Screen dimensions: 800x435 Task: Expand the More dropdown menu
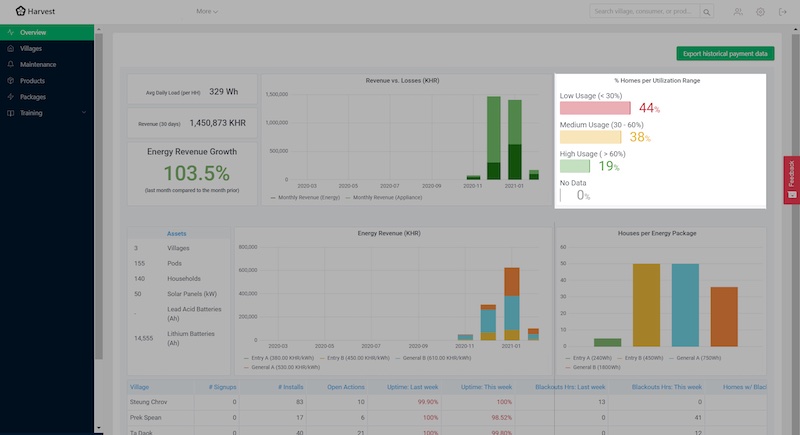207,12
